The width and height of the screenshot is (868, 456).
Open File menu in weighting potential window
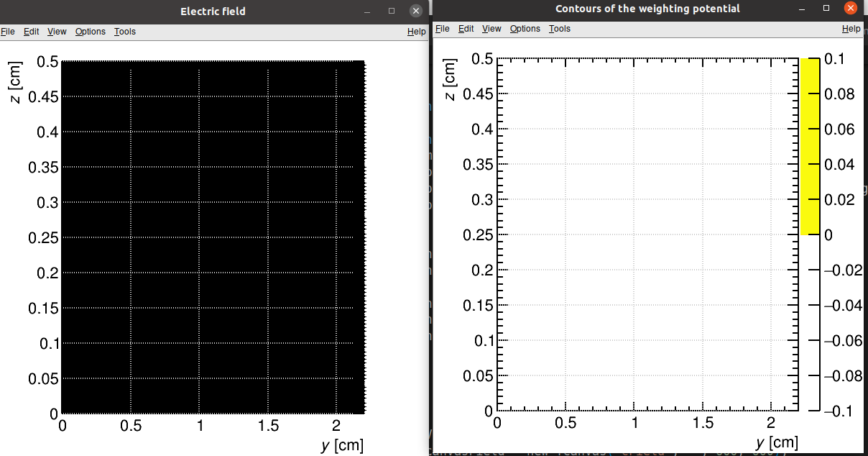(x=443, y=29)
